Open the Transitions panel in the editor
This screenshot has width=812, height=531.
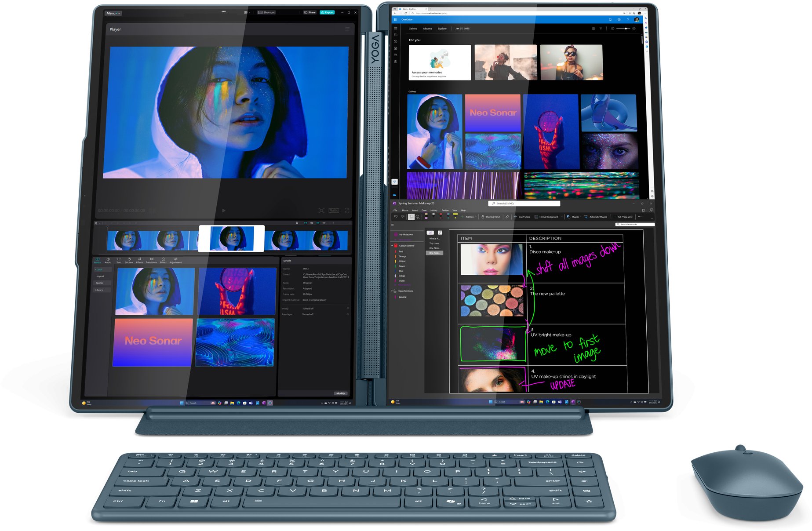(152, 260)
